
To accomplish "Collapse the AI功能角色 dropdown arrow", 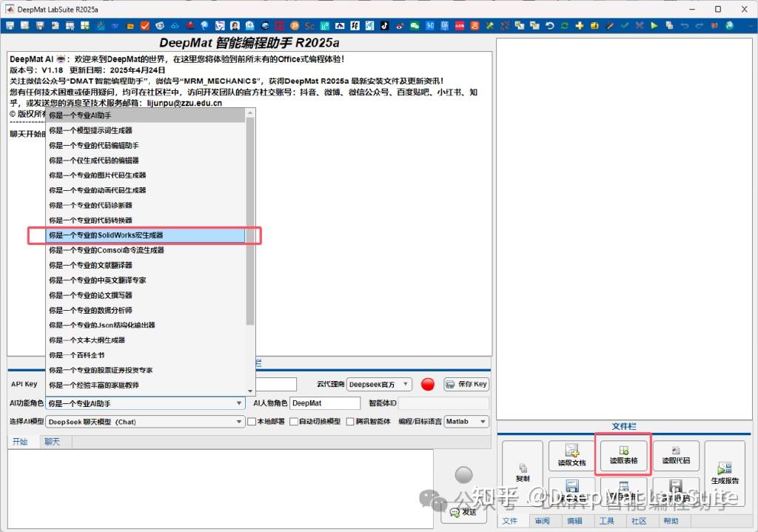I will coord(239,403).
